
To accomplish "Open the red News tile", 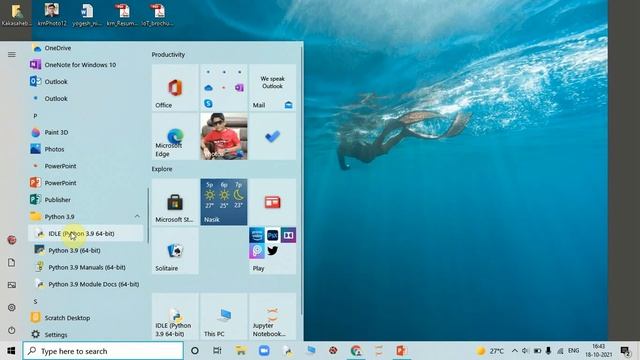I will click(272, 202).
